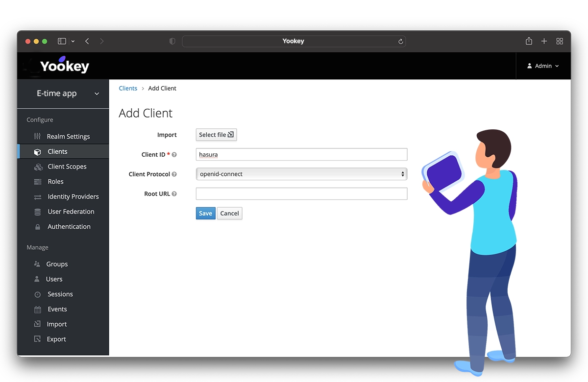This screenshot has width=588, height=382.
Task: Reload page using address bar refresh icon
Action: tap(400, 42)
